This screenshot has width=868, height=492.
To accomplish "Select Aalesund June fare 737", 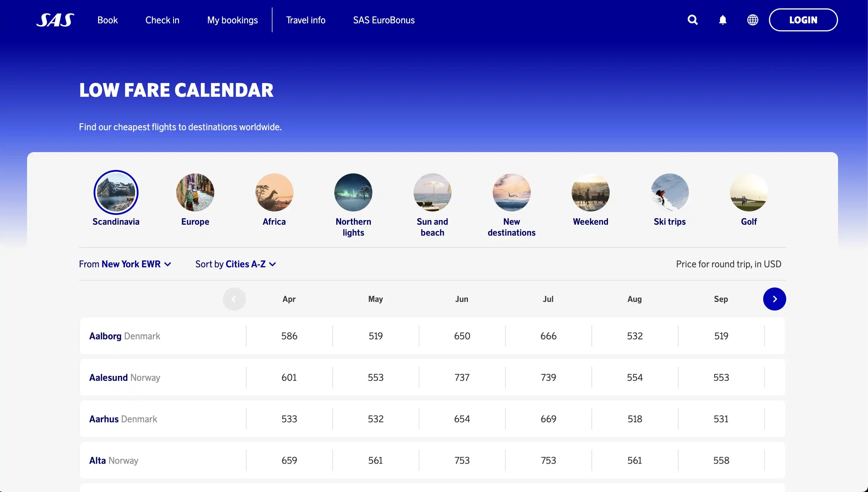I will [x=462, y=377].
